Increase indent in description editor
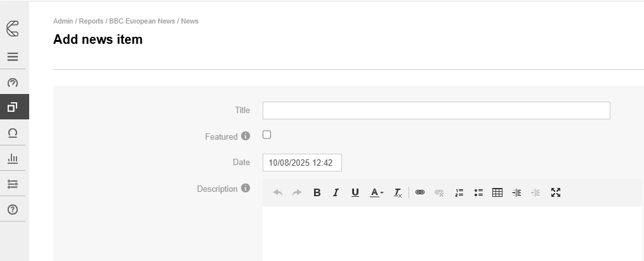This screenshot has height=261, width=644. (516, 193)
